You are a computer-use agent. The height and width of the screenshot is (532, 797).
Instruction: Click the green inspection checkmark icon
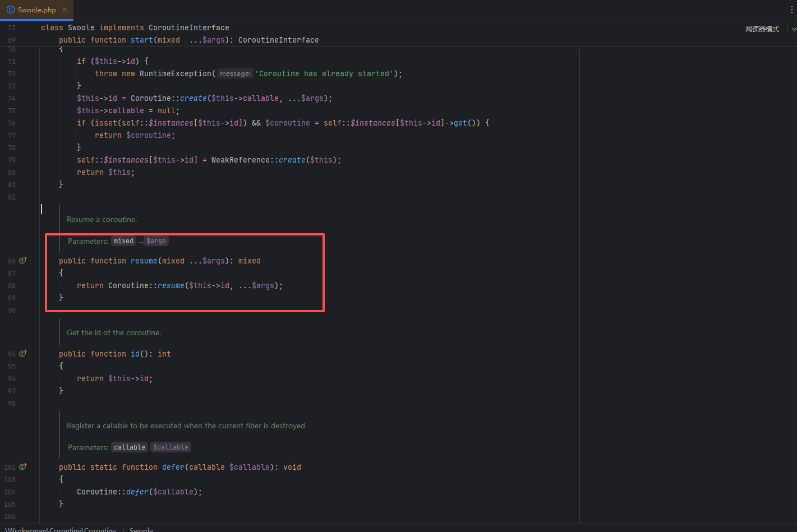click(794, 29)
